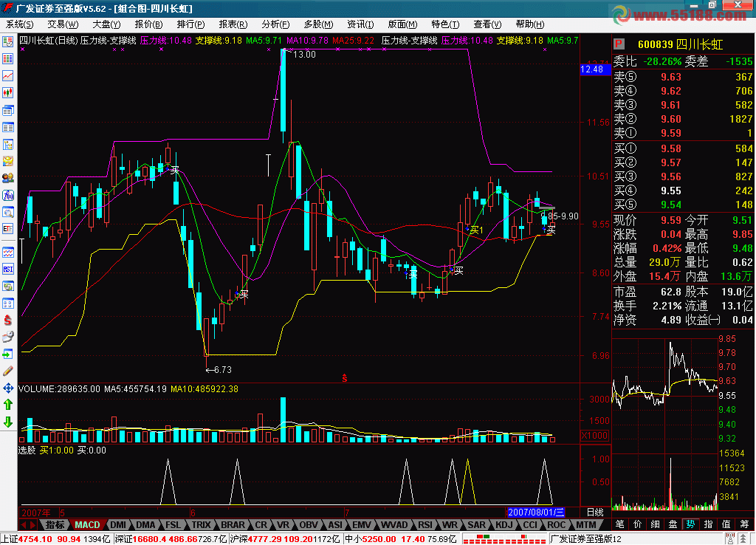Select the 笔 tab in right panel
This screenshot has height=545, width=756.
(620, 524)
